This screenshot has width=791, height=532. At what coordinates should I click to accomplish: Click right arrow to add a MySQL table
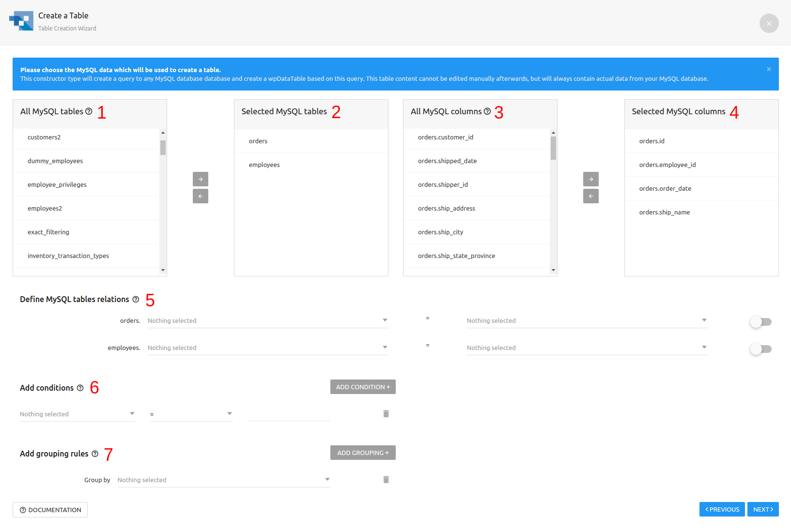click(200, 179)
